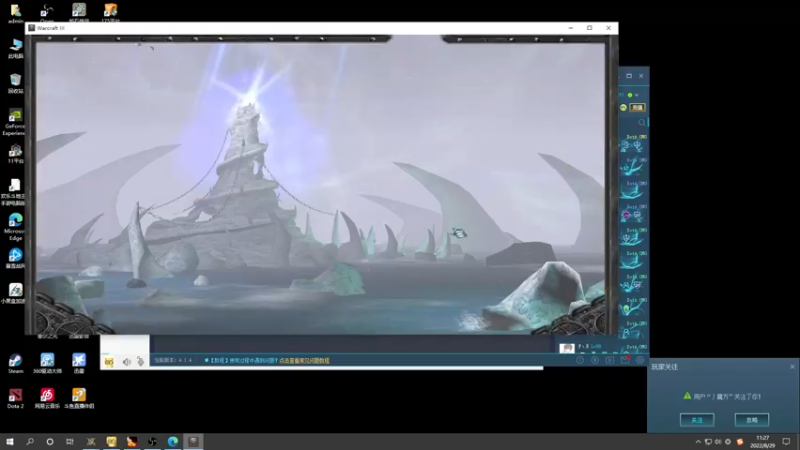Open the 迅雷 desktop shortcut
Image resolution: width=800 pixels, height=450 pixels.
coord(79,363)
